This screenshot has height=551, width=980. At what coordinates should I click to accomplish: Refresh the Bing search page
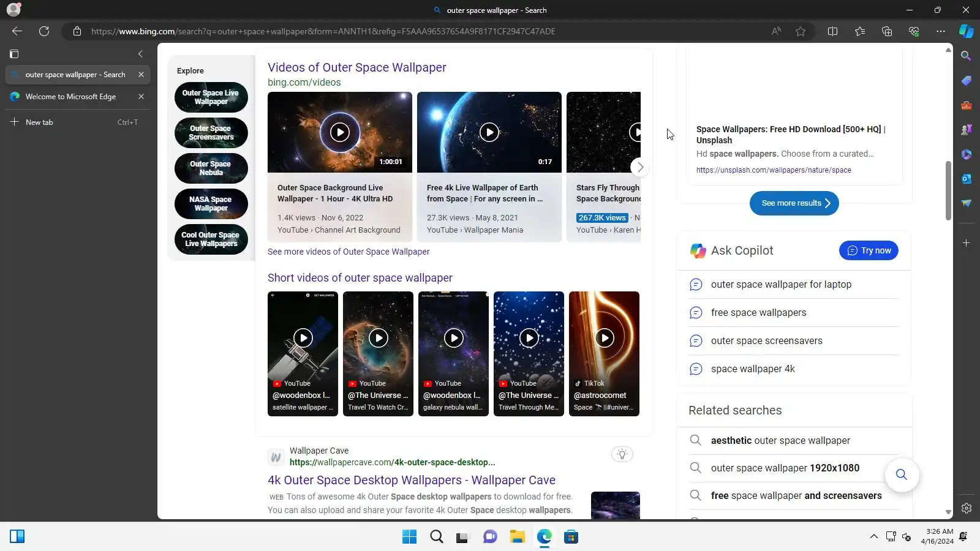(x=44, y=31)
